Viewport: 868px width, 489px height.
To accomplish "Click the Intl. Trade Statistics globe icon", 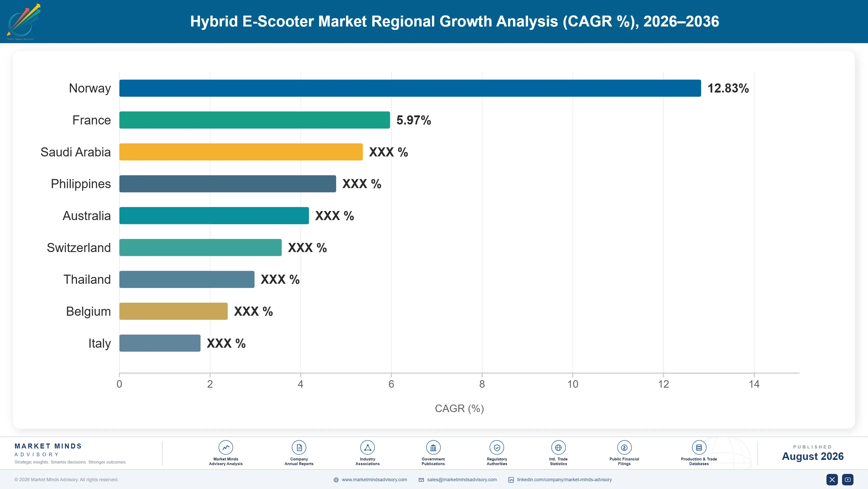I will (x=558, y=447).
